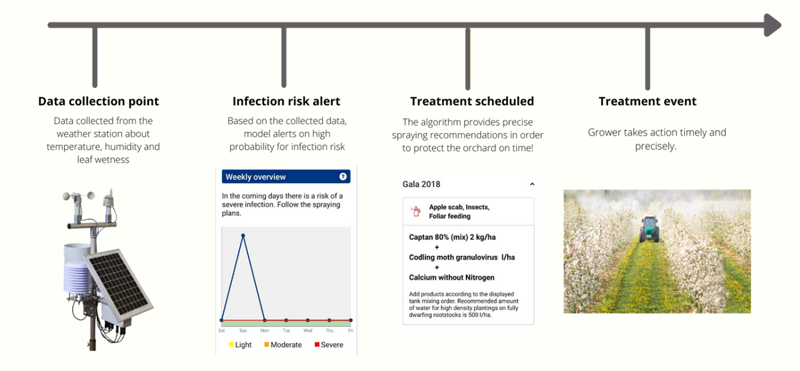Select the red Severe legend swatch
Viewport: 800px width, 371px height.
click(317, 345)
